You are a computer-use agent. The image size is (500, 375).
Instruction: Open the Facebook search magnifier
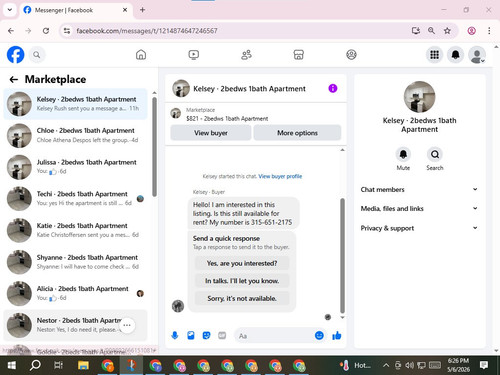[37, 55]
